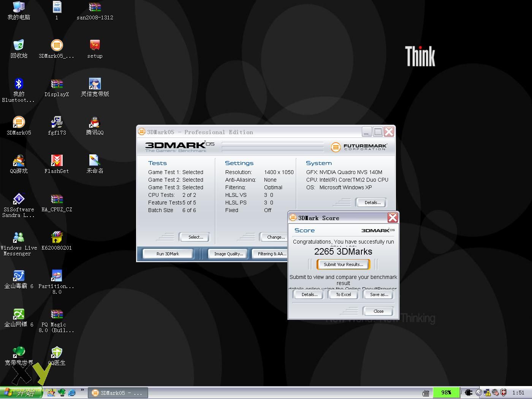532x399 pixels.
Task: Expand hidden system tray icons arrow
Action: click(479, 393)
